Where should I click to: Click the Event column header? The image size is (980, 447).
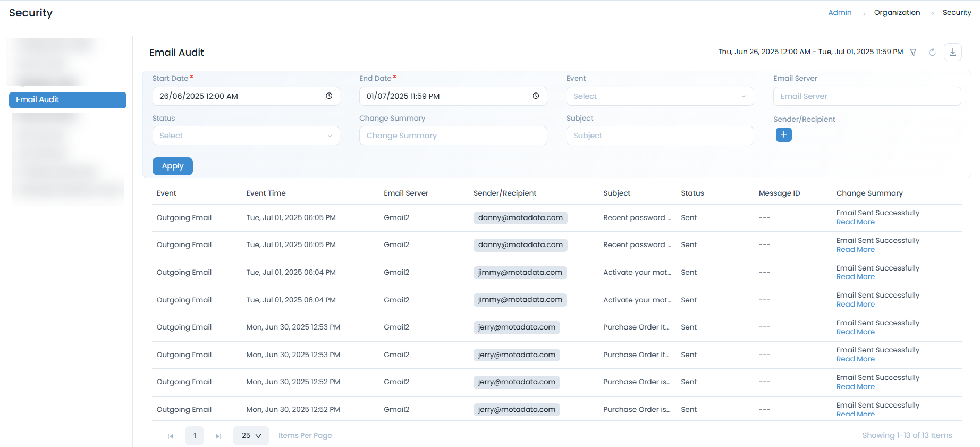coord(166,193)
